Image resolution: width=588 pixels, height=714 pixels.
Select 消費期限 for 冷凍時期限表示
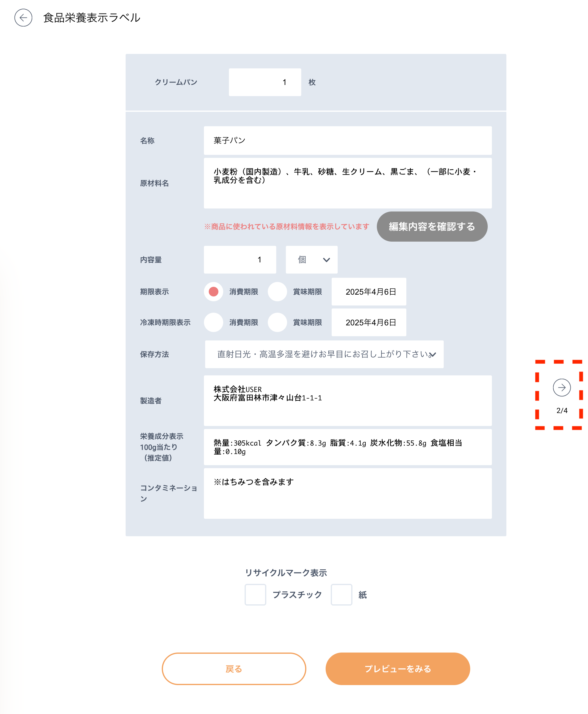coord(213,322)
